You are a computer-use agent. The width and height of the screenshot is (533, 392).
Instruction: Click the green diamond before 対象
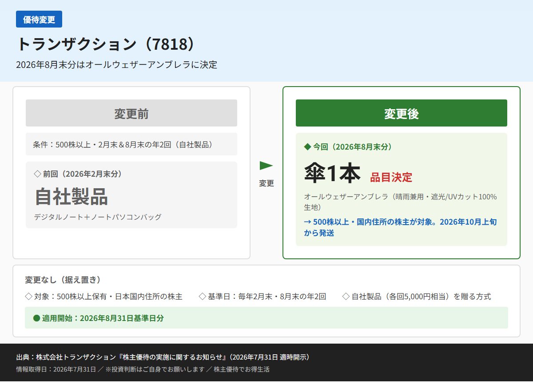[x=28, y=297]
